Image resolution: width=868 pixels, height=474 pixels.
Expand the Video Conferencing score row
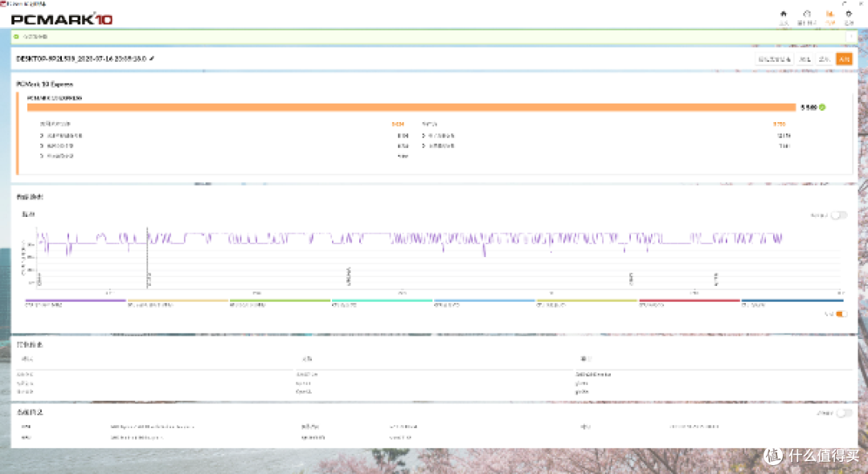pos(224,146)
